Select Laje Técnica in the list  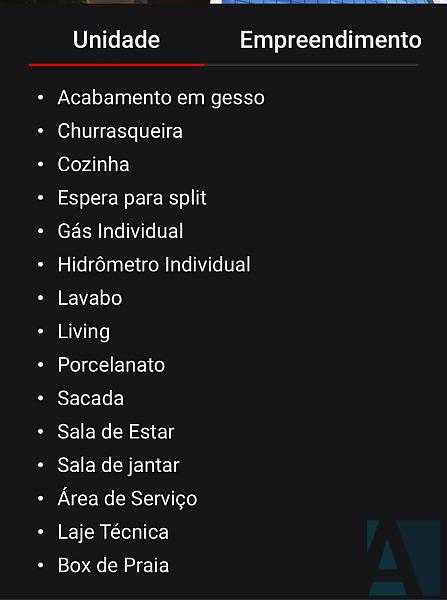[x=113, y=532]
